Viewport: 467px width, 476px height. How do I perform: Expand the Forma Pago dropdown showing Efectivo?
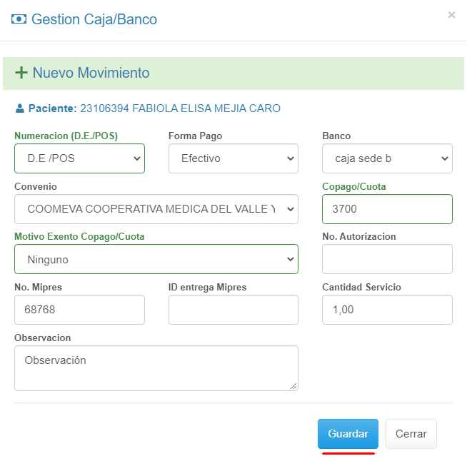pyautogui.click(x=233, y=158)
